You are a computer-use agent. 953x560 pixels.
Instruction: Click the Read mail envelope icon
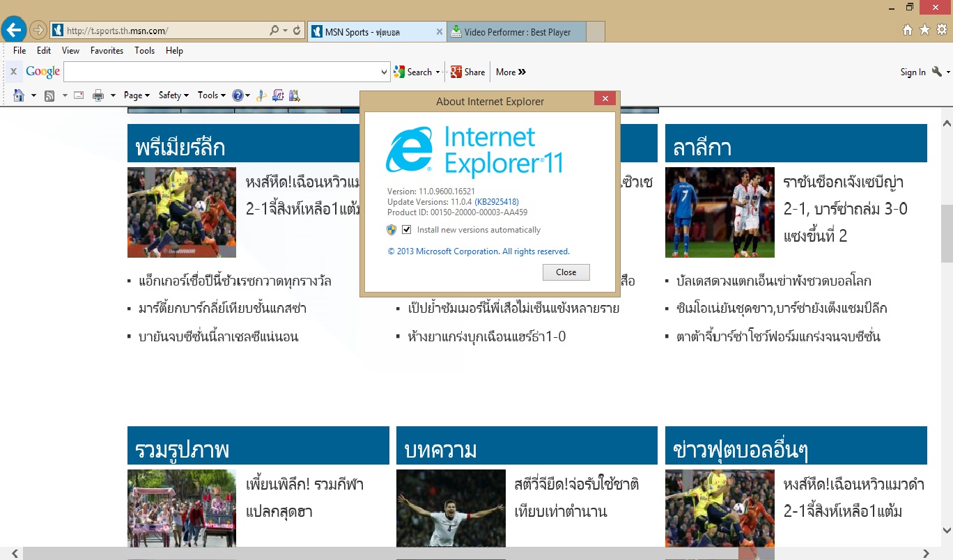[x=79, y=95]
